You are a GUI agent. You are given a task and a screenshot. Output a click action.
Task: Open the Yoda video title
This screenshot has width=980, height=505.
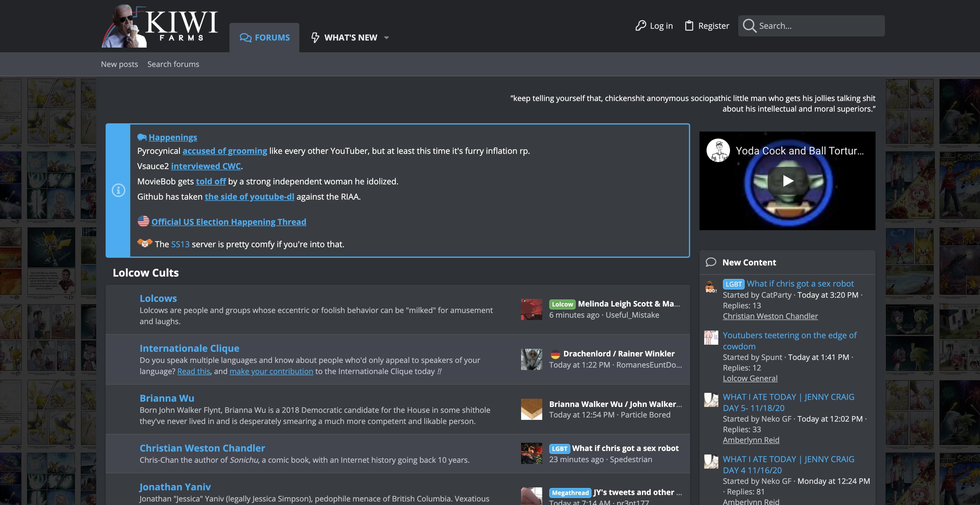[x=800, y=151]
